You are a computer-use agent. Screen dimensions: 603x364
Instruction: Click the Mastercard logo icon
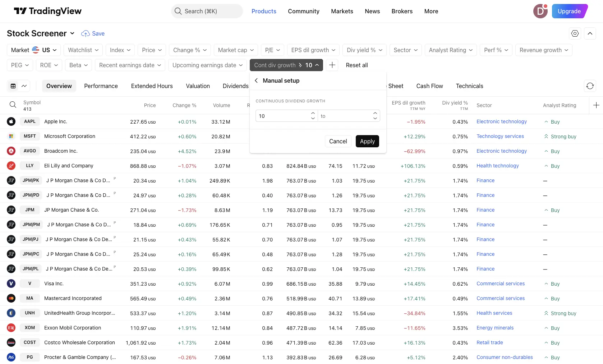tap(11, 298)
